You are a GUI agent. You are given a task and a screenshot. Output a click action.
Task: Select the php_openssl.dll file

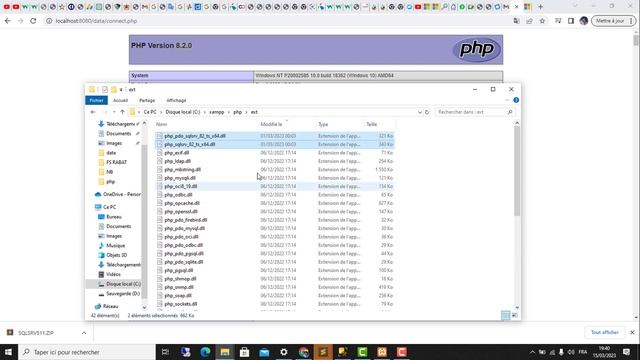pos(275,211)
